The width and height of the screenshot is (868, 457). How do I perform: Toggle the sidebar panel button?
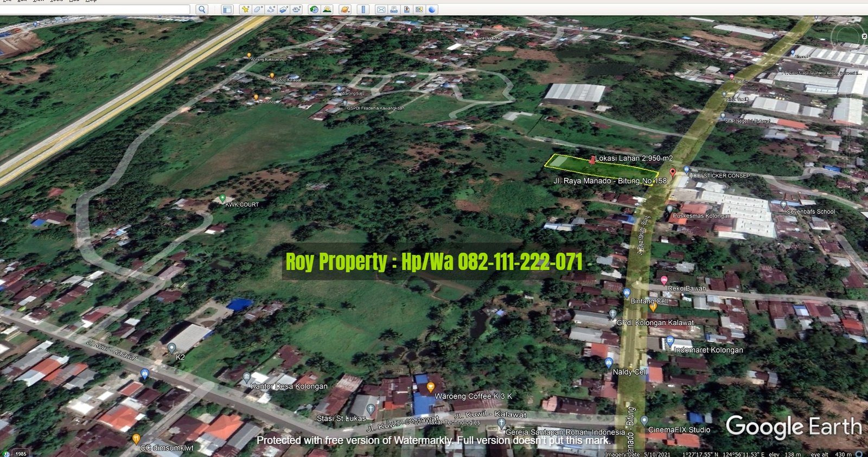pos(227,9)
